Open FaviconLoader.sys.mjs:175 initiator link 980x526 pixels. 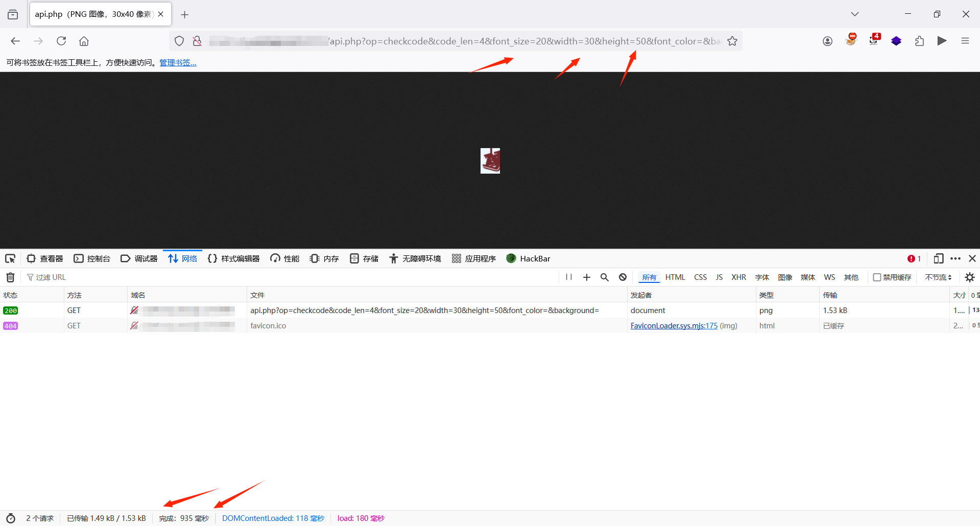pyautogui.click(x=674, y=326)
